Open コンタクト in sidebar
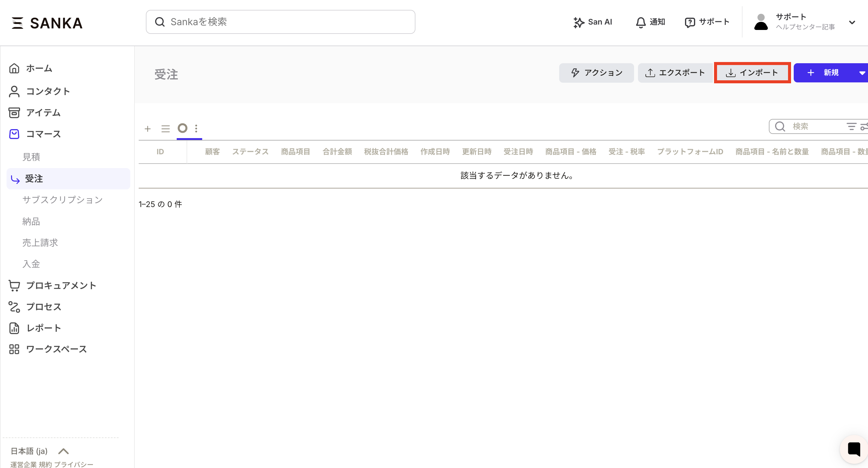This screenshot has height=468, width=868. 40,91
